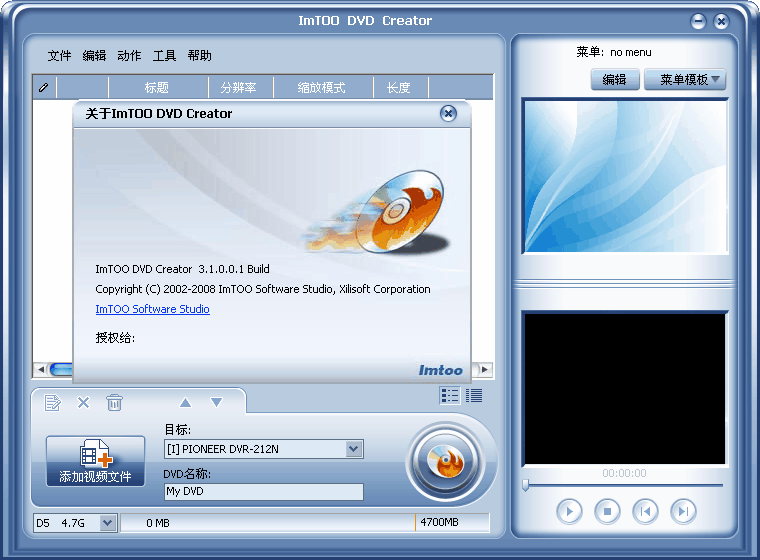Viewport: 760px width, 560px height.
Task: Switch to thumbnail list view mode
Action: (x=450, y=396)
